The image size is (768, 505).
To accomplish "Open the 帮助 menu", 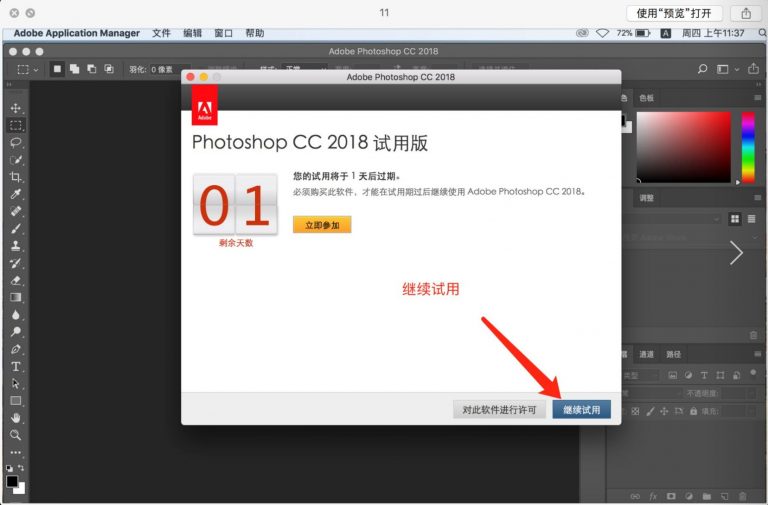I will pos(255,33).
